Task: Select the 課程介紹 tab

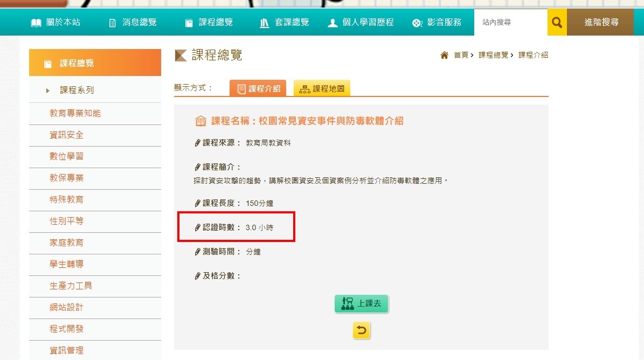Action: click(x=258, y=89)
